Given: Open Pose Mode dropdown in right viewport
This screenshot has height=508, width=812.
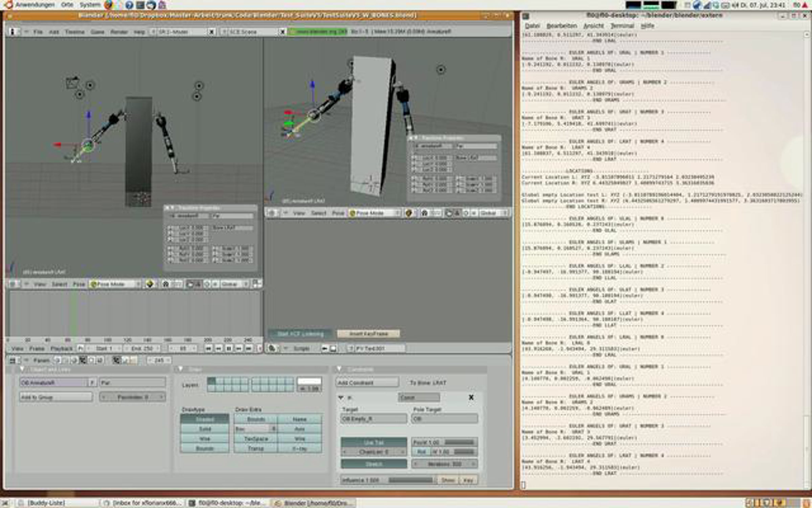Looking at the screenshot, I should point(375,213).
